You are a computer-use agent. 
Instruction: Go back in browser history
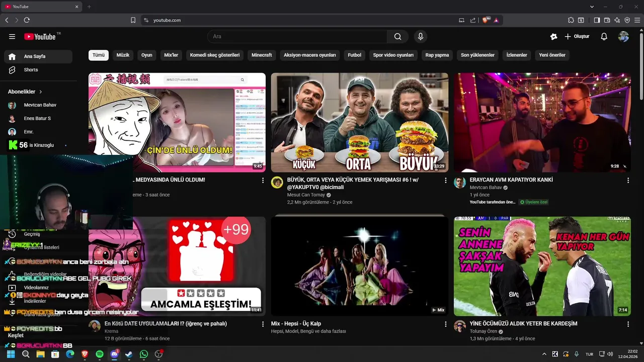click(7, 20)
